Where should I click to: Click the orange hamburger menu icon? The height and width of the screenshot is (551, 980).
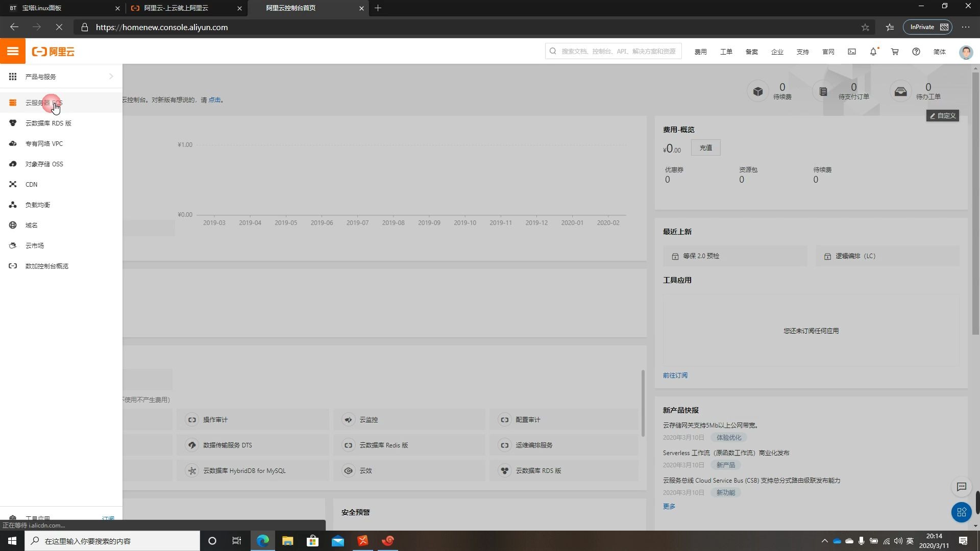point(13,51)
